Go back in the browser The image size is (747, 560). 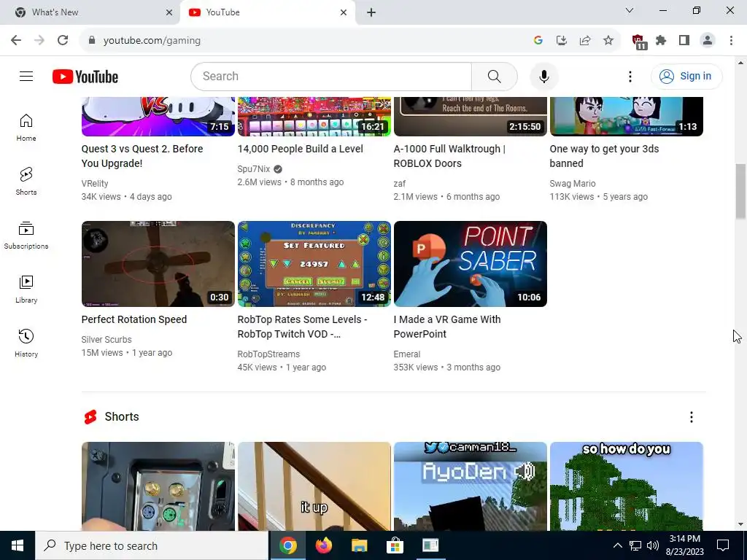pos(16,41)
